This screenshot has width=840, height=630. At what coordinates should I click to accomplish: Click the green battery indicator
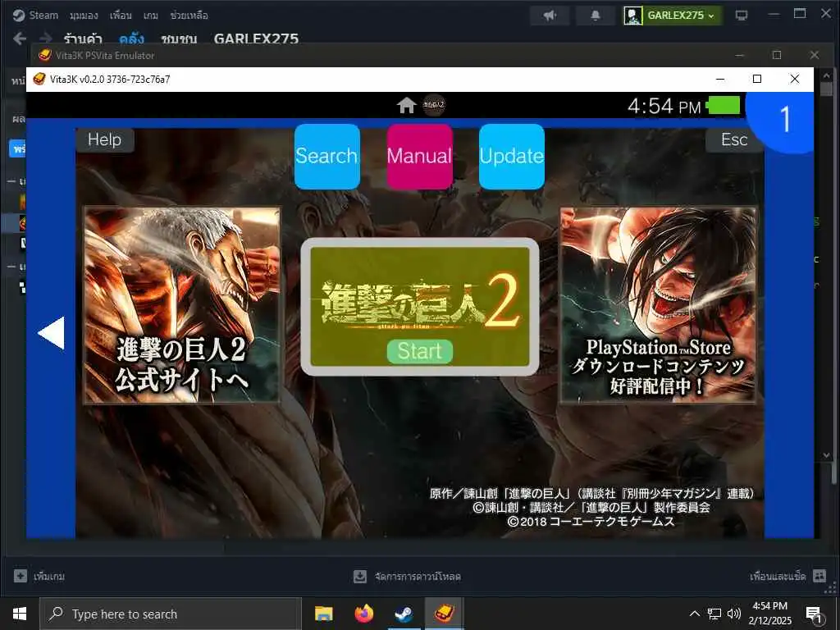pyautogui.click(x=723, y=106)
